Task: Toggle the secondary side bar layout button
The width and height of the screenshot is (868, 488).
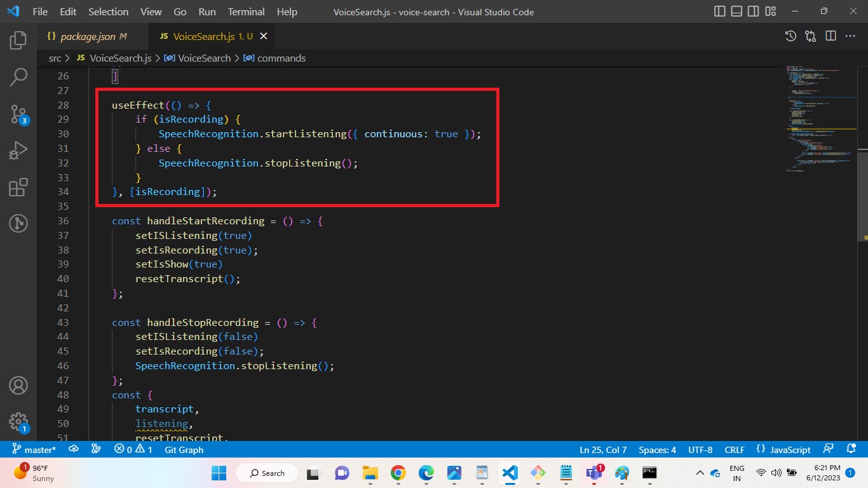Action: (x=754, y=11)
